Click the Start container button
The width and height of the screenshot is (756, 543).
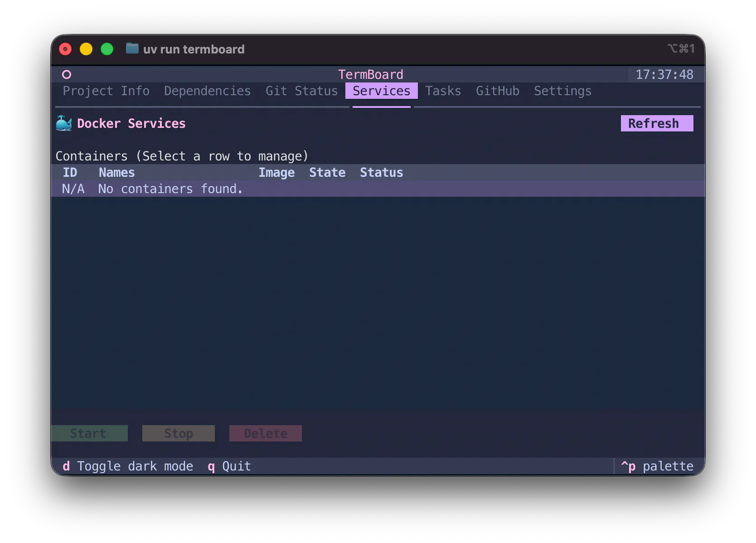(89, 433)
